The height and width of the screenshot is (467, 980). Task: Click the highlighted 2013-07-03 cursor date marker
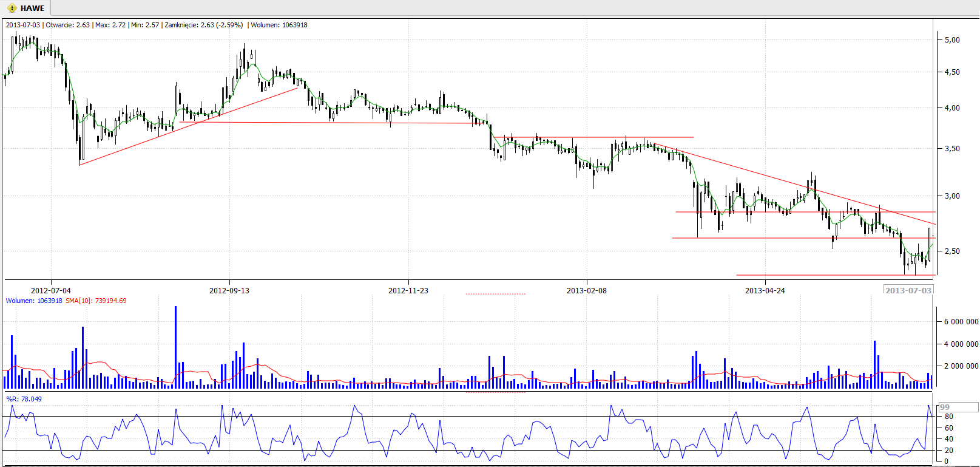pyautogui.click(x=908, y=290)
